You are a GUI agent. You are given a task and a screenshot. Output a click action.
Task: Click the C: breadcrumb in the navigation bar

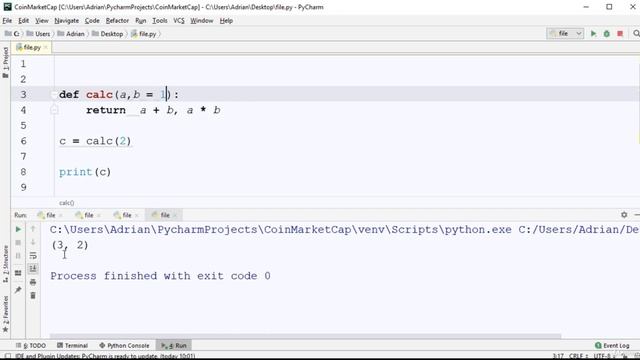coord(12,34)
